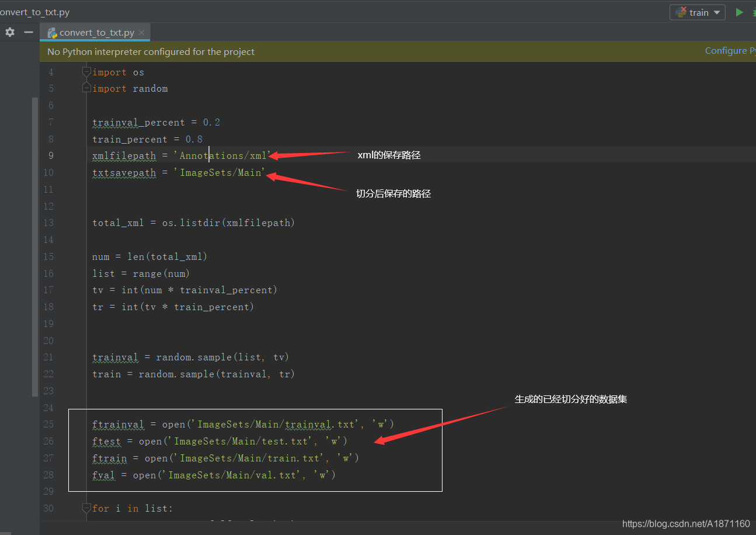Click the ftrain = open train.txt line

pyautogui.click(x=226, y=458)
